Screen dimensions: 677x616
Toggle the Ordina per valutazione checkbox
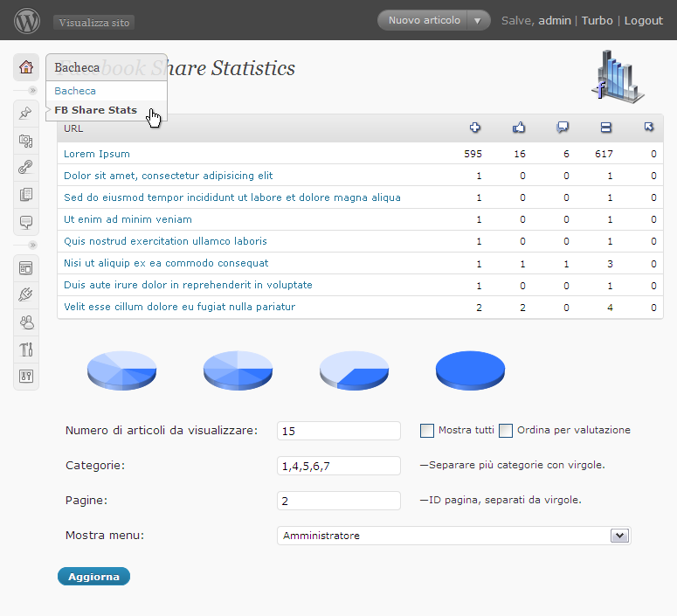(506, 430)
